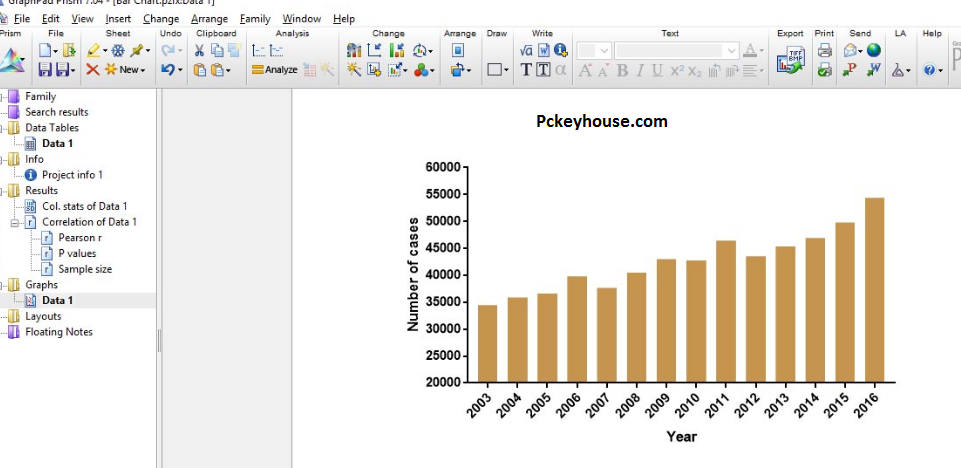
Task: Select Data 1 under Data Tables
Action: pyautogui.click(x=57, y=143)
